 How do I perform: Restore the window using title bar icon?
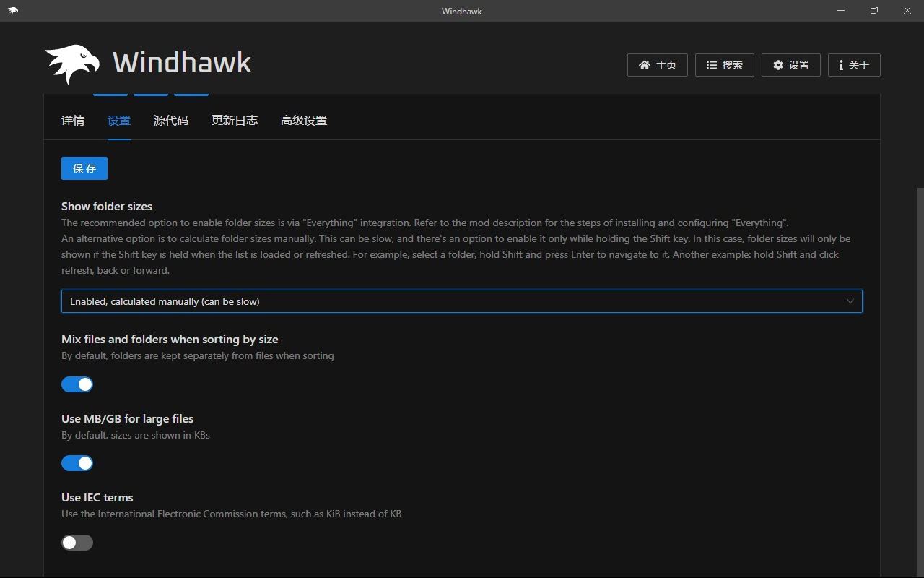[874, 11]
